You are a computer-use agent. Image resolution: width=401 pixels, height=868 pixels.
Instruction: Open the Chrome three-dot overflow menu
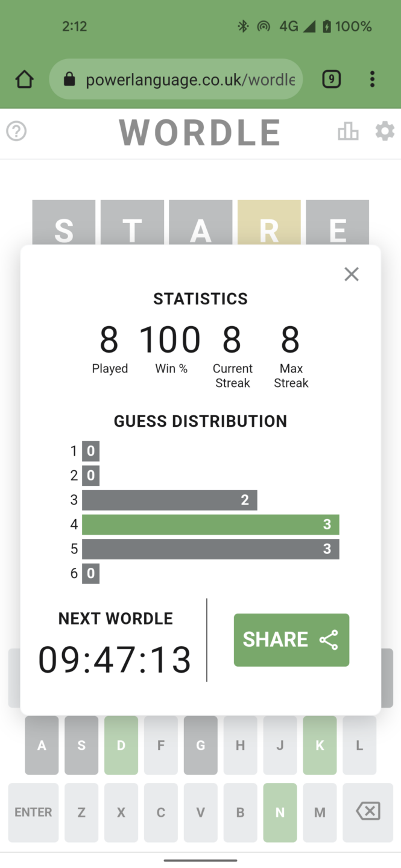[x=372, y=79]
